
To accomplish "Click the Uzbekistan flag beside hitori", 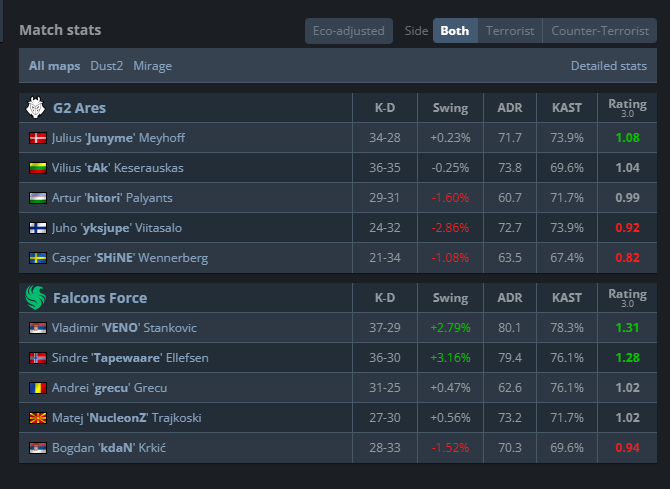I will click(x=38, y=198).
